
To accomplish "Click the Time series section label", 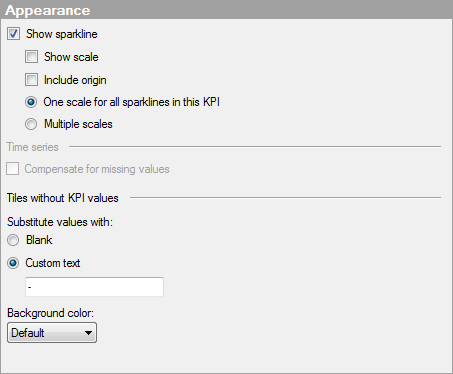I will (x=33, y=147).
